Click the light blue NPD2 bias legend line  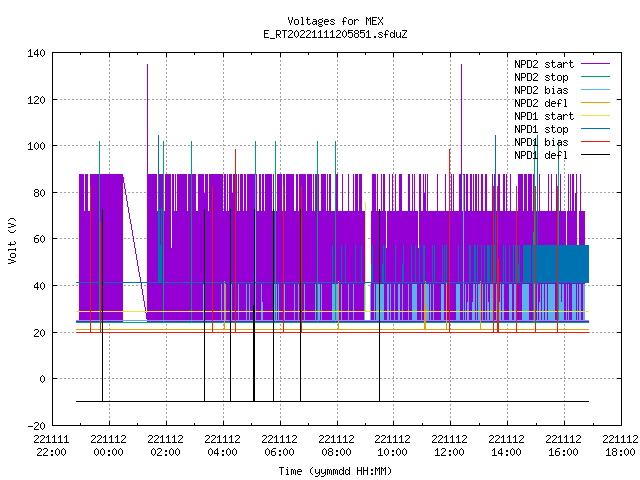pos(595,89)
